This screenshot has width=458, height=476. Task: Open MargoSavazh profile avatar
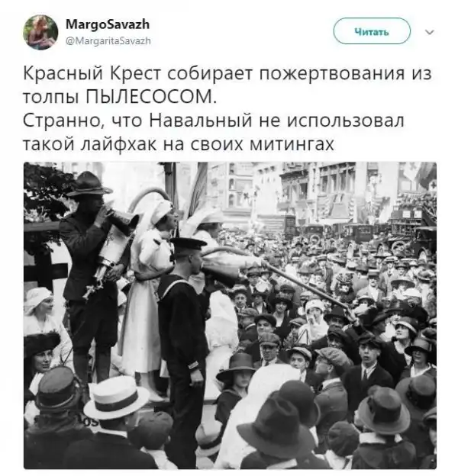40,32
